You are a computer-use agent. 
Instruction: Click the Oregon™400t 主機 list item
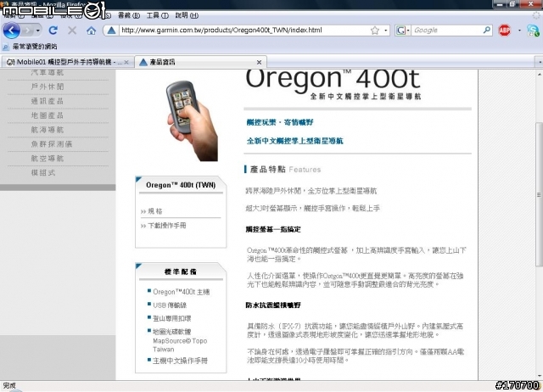coord(181,292)
